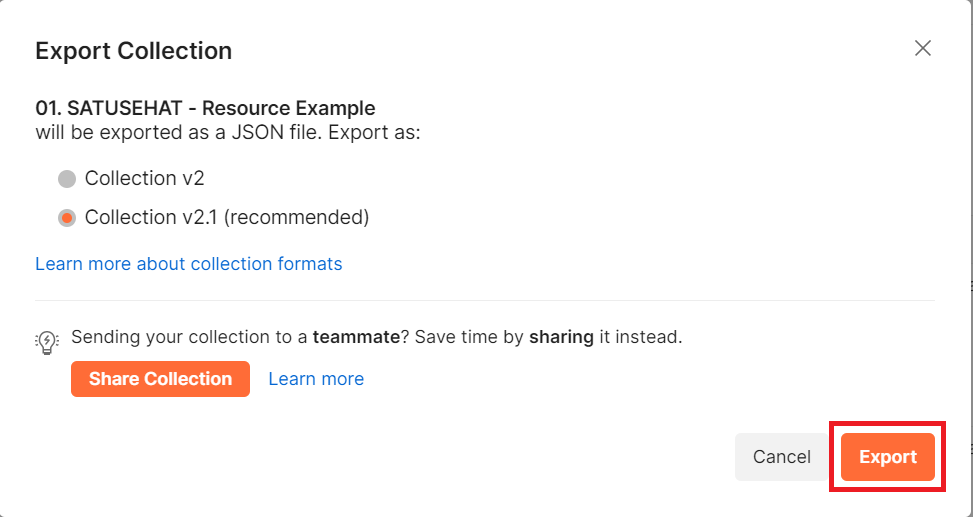Screen dimensions: 973x517
Task: Click the 'Collection v2' option label
Action: 145,179
